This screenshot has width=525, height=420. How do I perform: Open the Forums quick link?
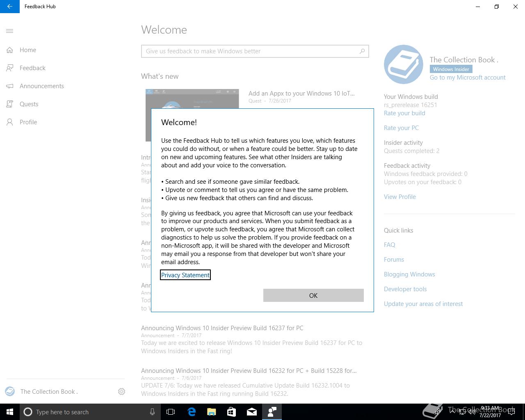(394, 260)
